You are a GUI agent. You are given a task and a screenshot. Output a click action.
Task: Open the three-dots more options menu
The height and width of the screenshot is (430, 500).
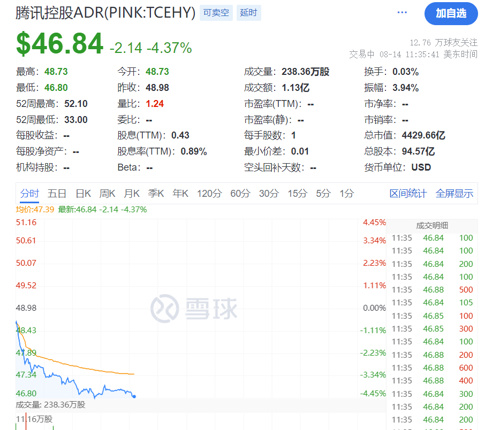coord(402,13)
